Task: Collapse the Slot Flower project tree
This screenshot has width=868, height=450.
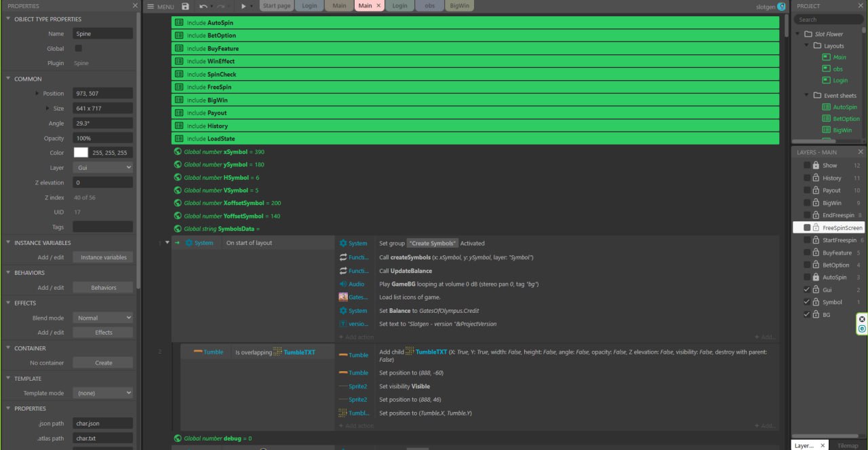Action: click(x=798, y=34)
